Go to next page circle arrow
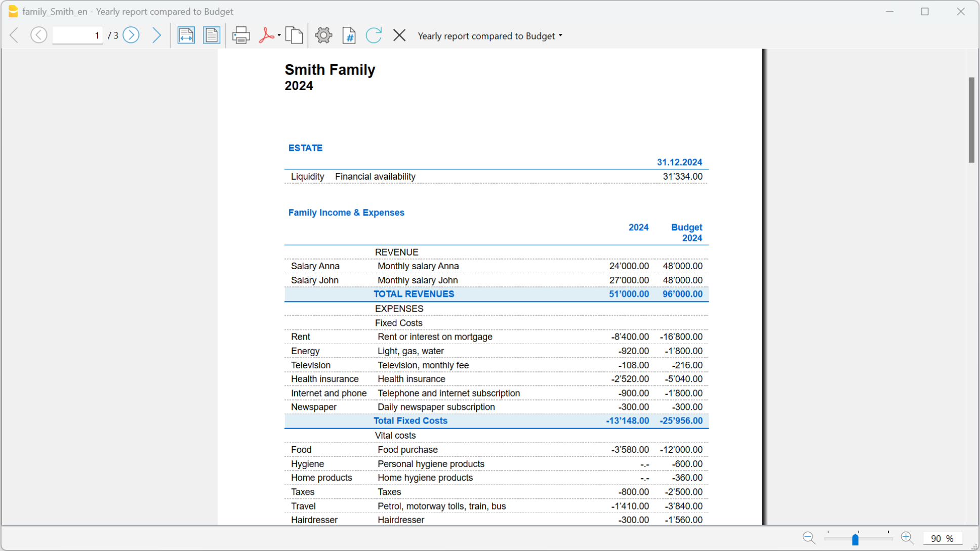The image size is (980, 551). (x=131, y=35)
